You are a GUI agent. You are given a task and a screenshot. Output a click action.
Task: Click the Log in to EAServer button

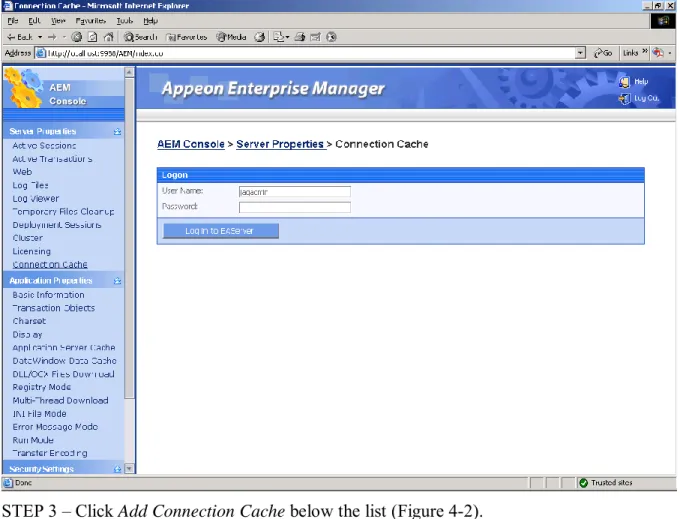point(221,231)
